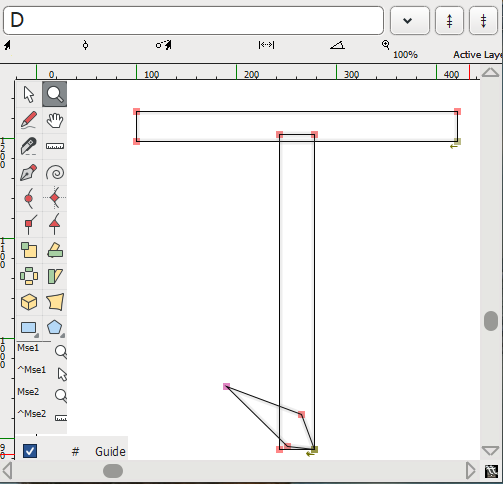Click the next word down-arrow button
503x484 pixels.
[483, 21]
